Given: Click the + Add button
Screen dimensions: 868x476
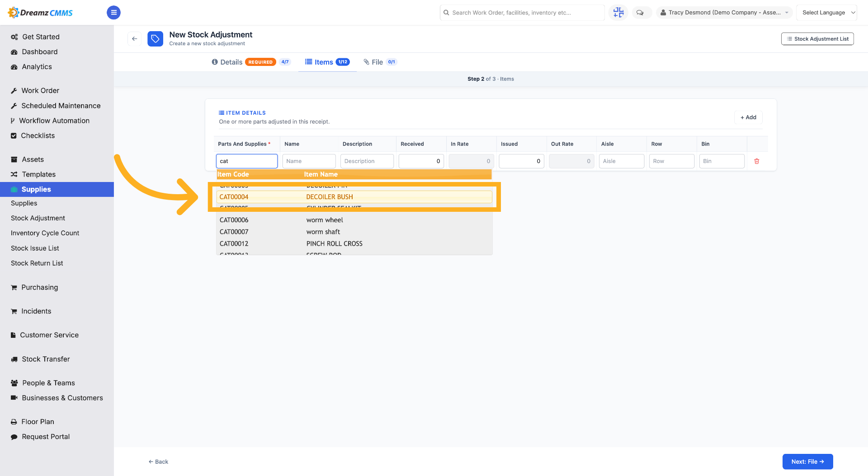Looking at the screenshot, I should (748, 117).
